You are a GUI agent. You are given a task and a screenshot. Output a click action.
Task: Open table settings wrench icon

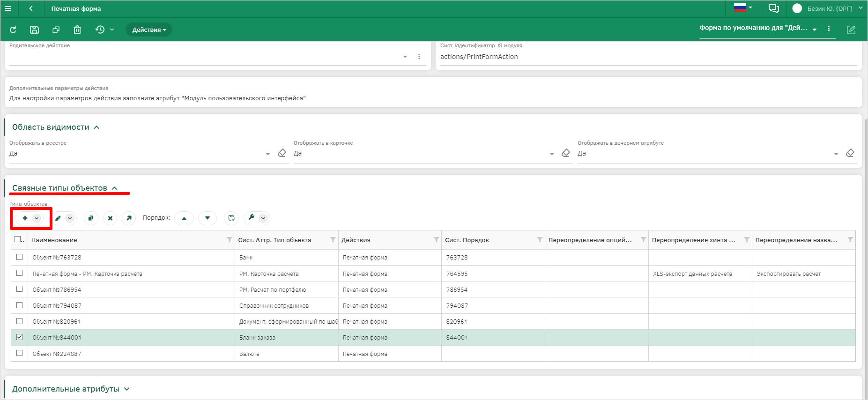(x=252, y=218)
